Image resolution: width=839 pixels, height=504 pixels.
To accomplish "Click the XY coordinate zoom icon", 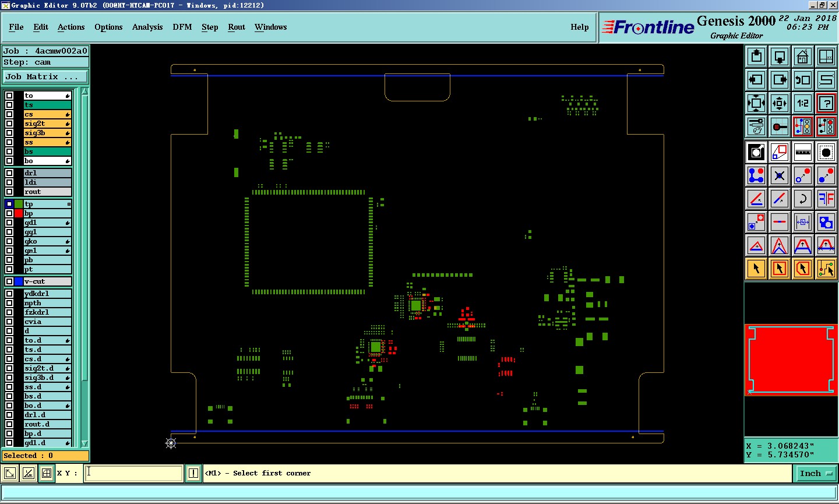I will pos(826,57).
